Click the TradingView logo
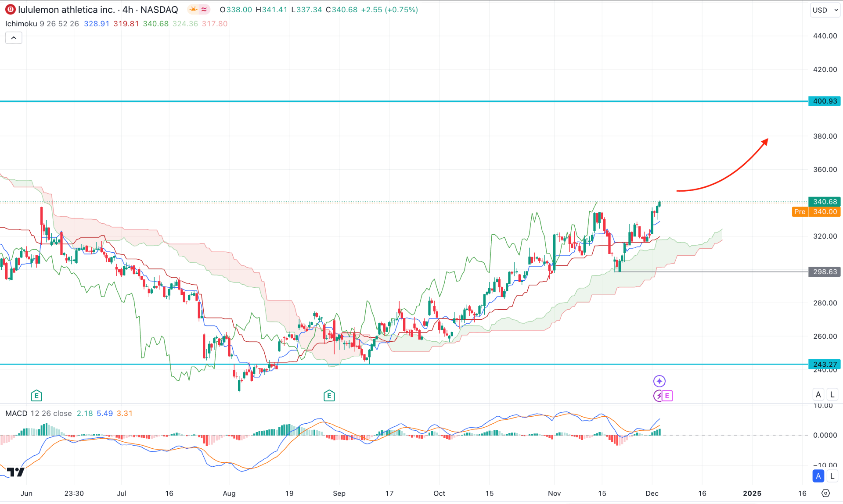Viewport: 843px width, 504px height. pyautogui.click(x=16, y=472)
